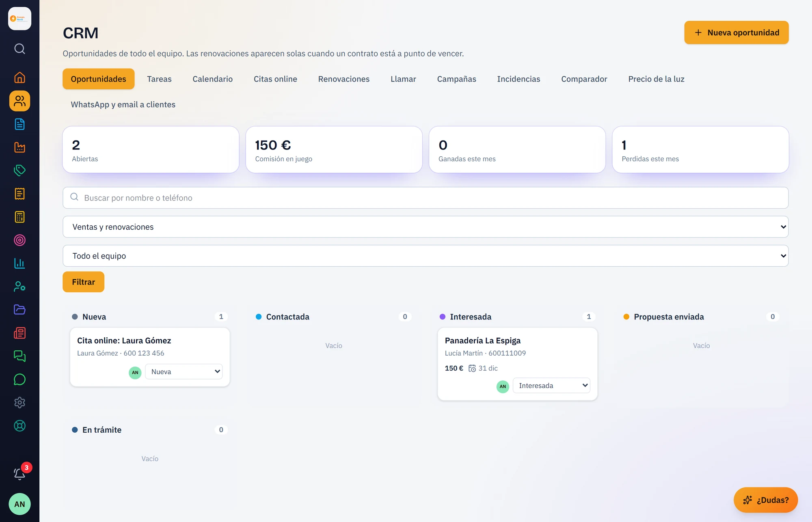
Task: Expand the Todo el equipo dropdown
Action: pos(425,256)
